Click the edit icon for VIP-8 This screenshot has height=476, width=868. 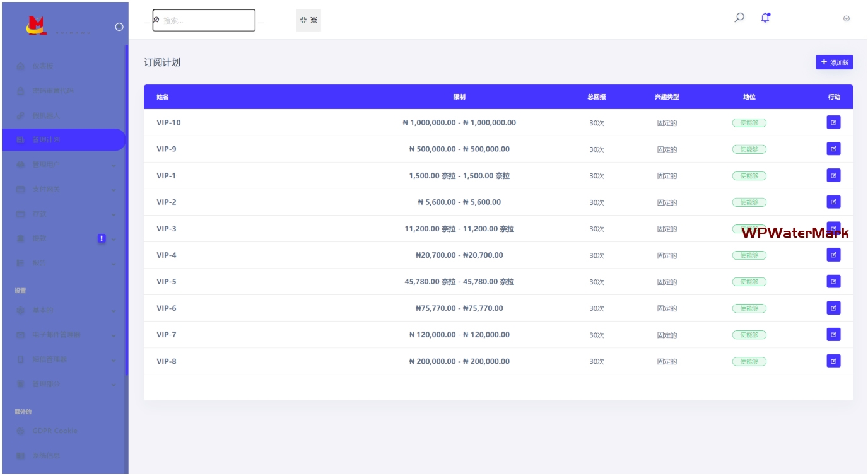pyautogui.click(x=833, y=361)
